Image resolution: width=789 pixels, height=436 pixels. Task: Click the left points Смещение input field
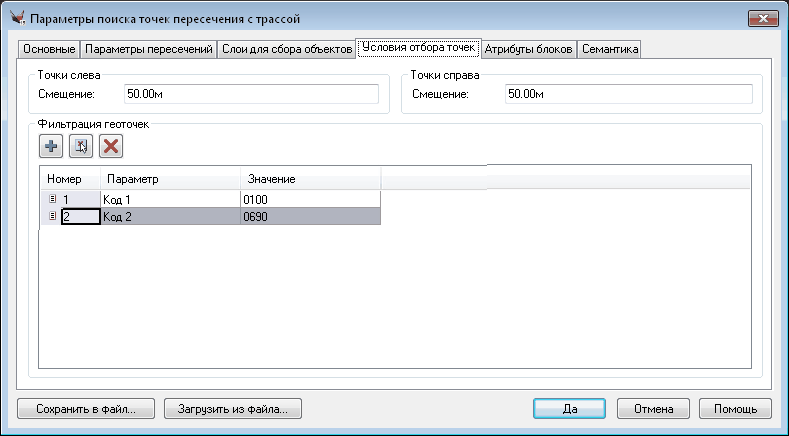(x=250, y=94)
